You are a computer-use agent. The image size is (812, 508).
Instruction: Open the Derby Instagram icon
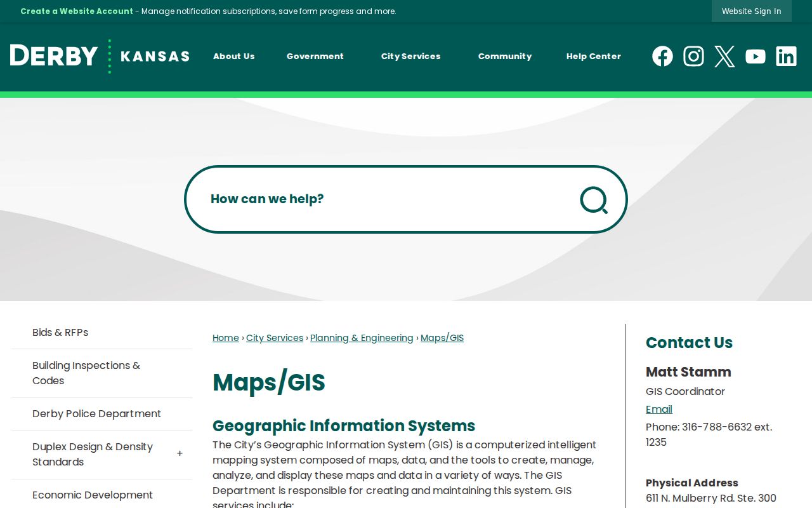pyautogui.click(x=693, y=57)
